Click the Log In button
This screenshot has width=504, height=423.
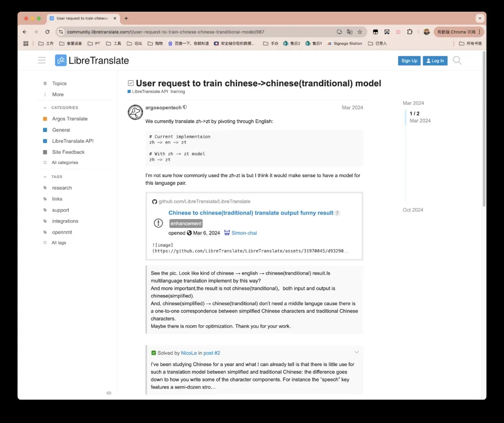pos(435,61)
